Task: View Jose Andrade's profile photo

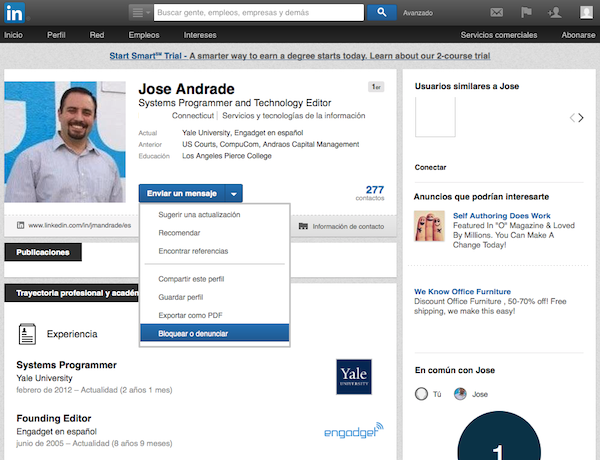Action: [x=65, y=142]
